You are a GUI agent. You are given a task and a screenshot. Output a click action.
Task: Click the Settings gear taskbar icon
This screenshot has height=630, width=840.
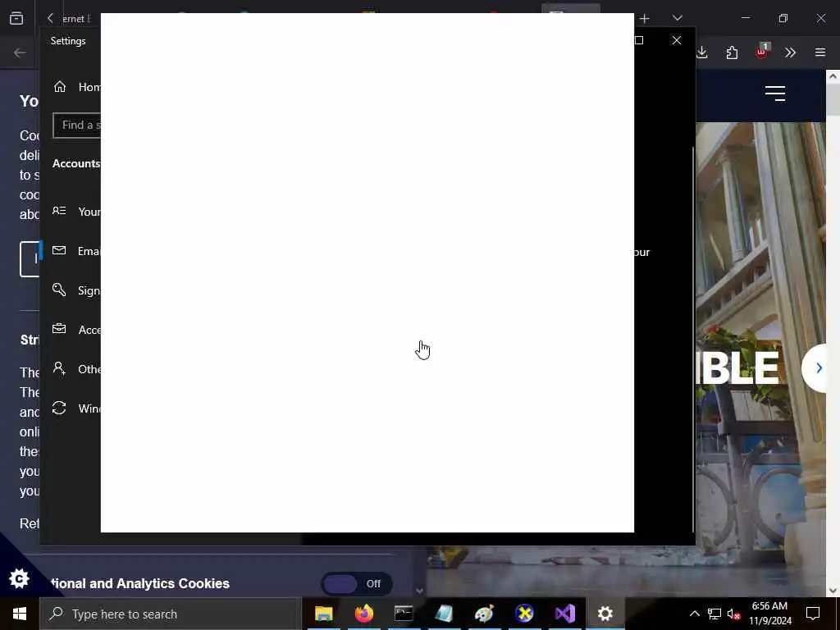(x=605, y=614)
